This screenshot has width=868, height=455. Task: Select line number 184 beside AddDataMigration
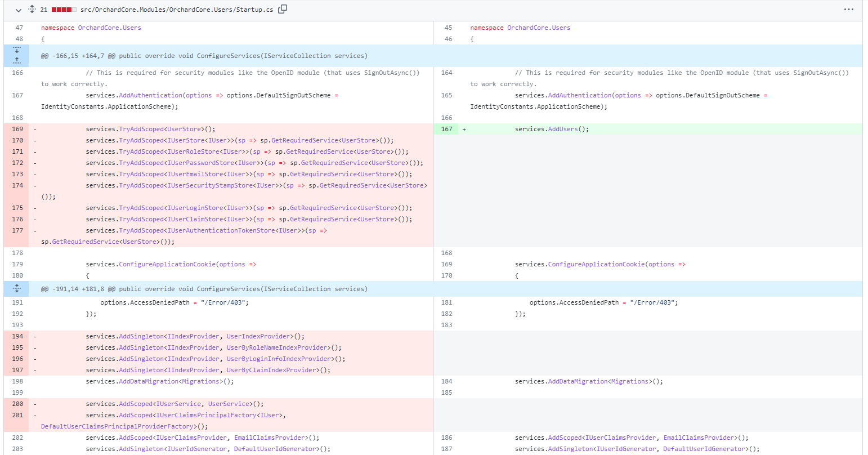[x=446, y=381]
